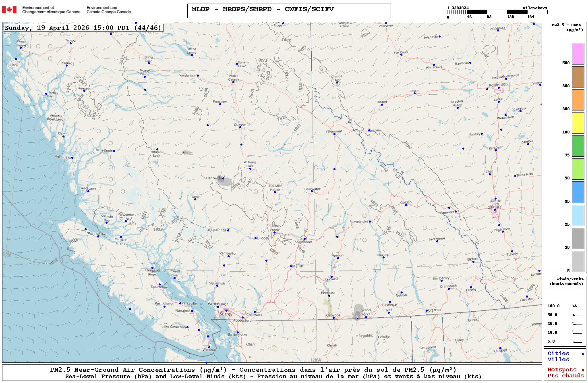Select the yellow 100 concentration swatch
Screen dimensions: 588x383
tap(578, 123)
